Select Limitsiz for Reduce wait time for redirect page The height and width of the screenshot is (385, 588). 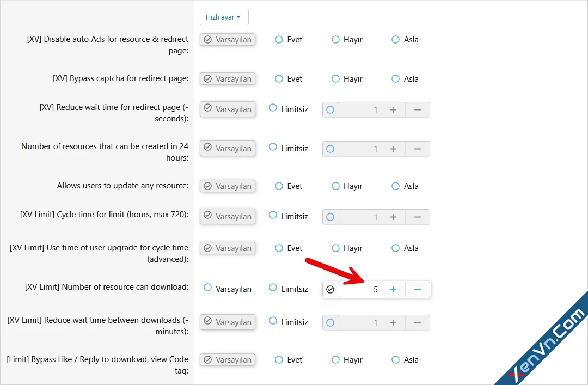point(273,108)
